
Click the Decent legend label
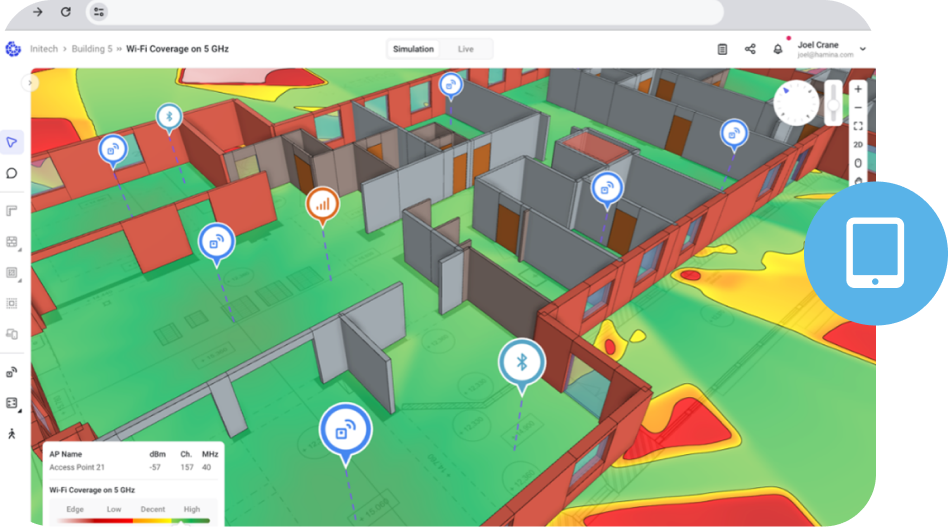tap(153, 509)
